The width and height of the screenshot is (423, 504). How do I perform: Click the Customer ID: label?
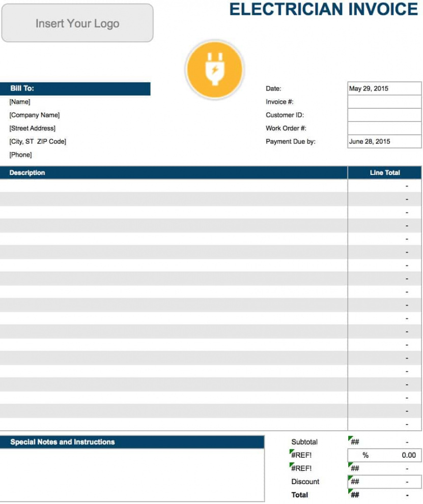pyautogui.click(x=285, y=115)
